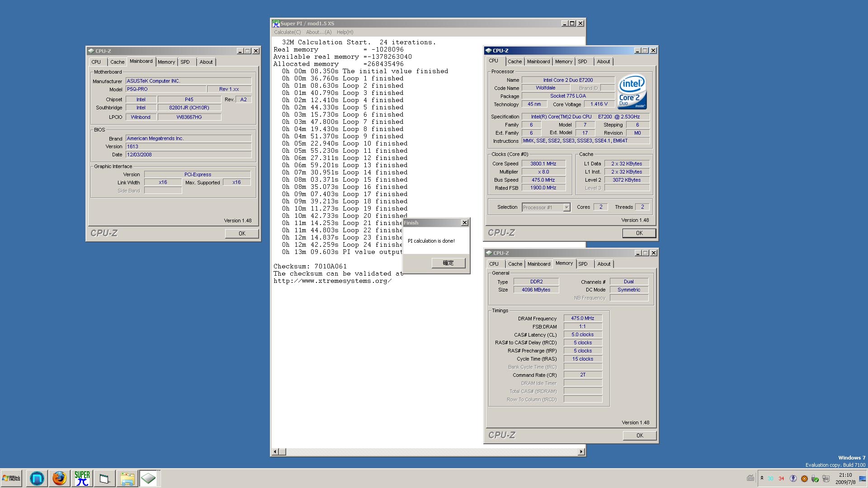Click the CPU tab window's CPU-Z title icon
The width and height of the screenshot is (868, 488).
tap(489, 51)
